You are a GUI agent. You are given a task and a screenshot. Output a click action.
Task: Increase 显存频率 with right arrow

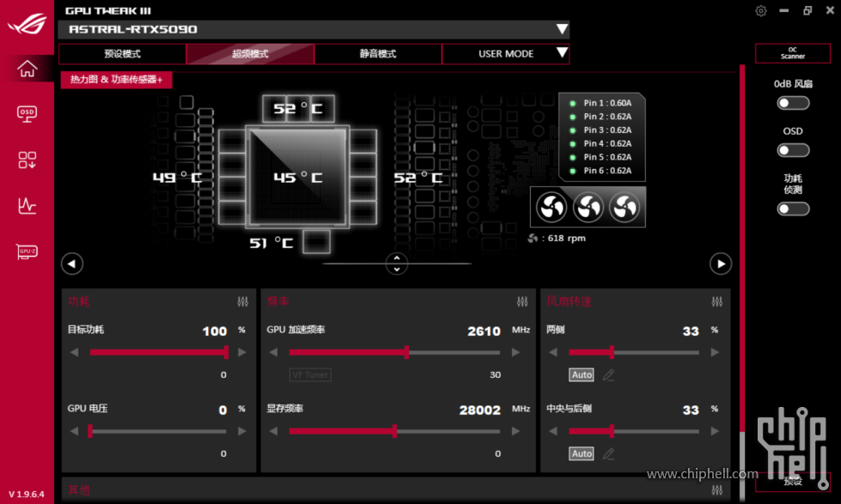[x=515, y=431]
